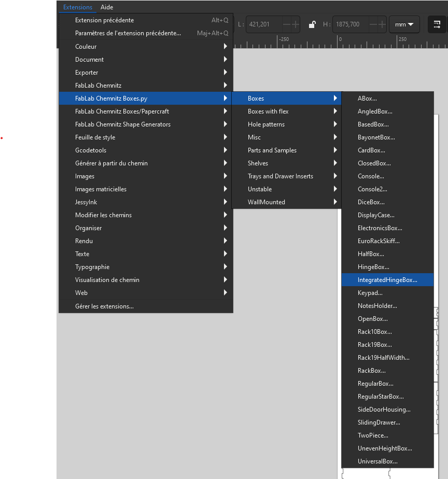Viewport: 448px width, 479px height.
Task: Expand the Shelves submenu
Action: [286, 163]
